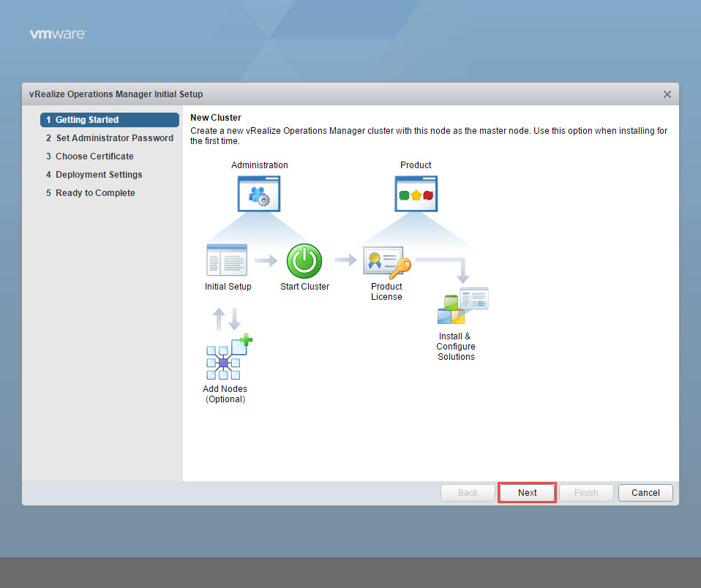
Task: Close the Initial Setup dialog
Action: click(x=667, y=94)
